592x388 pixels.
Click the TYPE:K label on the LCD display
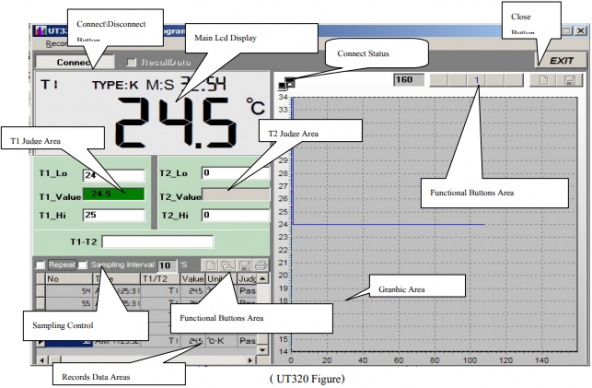click(x=115, y=85)
